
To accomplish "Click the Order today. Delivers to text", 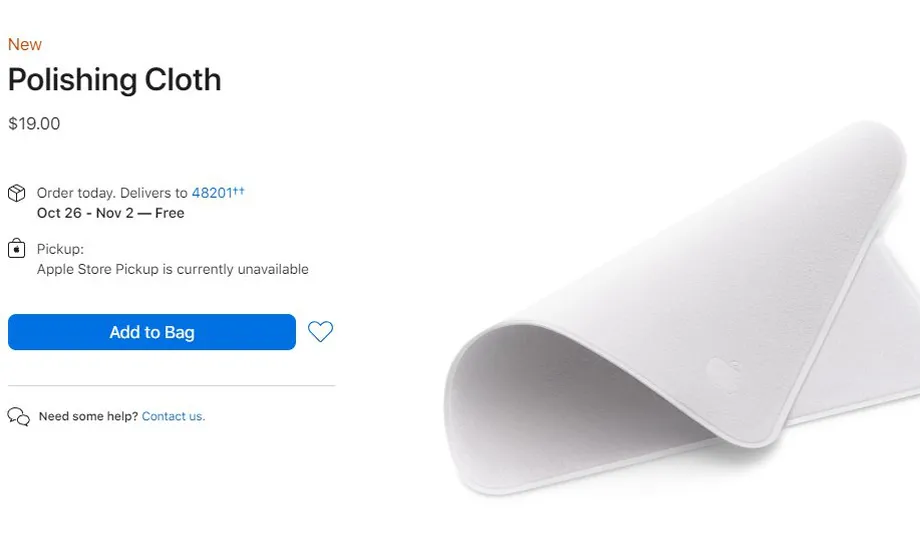I will [112, 193].
